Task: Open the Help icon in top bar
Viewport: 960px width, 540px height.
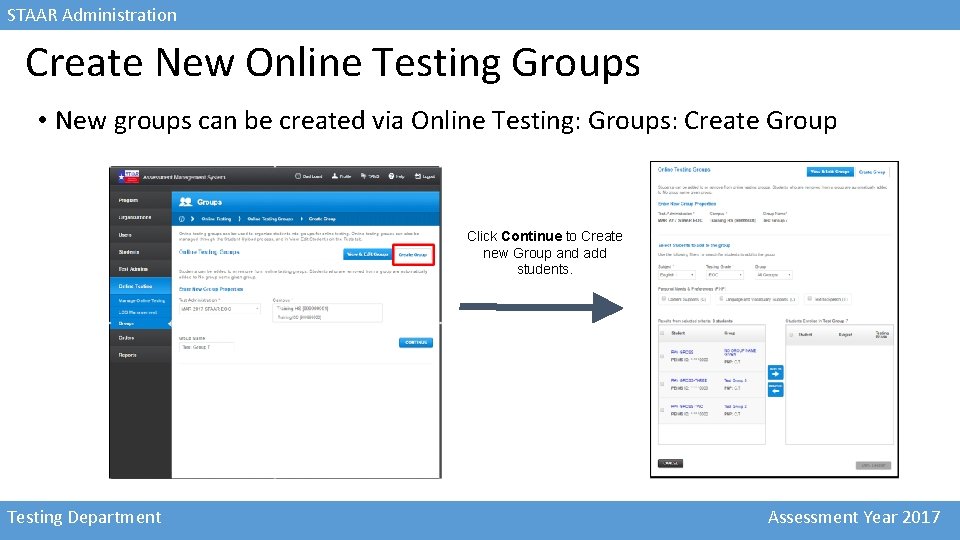Action: pyautogui.click(x=391, y=176)
